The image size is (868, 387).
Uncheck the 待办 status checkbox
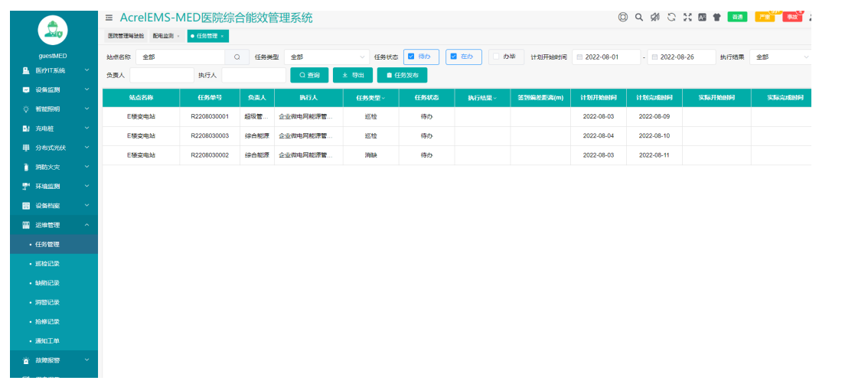412,57
